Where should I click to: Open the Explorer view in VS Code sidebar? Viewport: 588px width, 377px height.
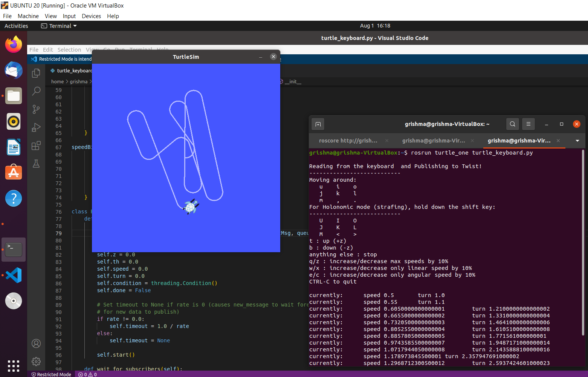click(36, 73)
